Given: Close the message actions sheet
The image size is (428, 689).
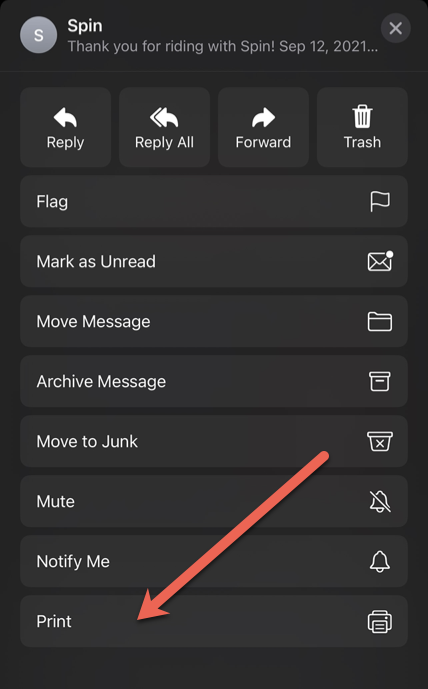Looking at the screenshot, I should (x=395, y=29).
